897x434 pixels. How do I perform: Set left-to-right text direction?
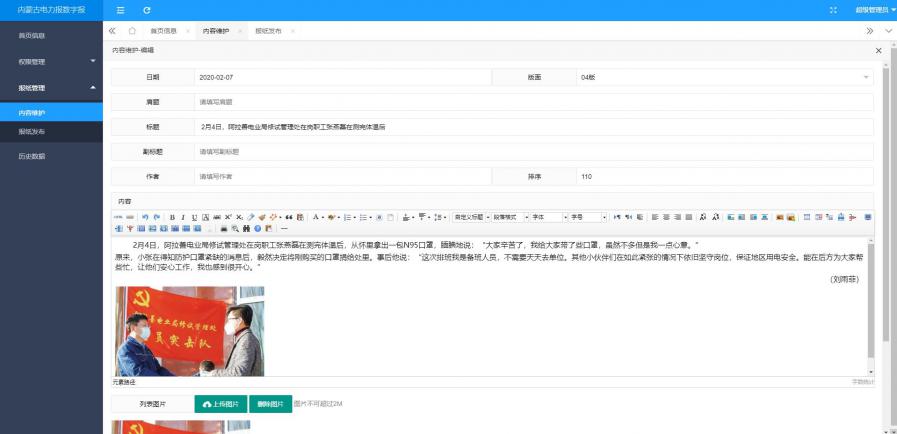[617, 217]
